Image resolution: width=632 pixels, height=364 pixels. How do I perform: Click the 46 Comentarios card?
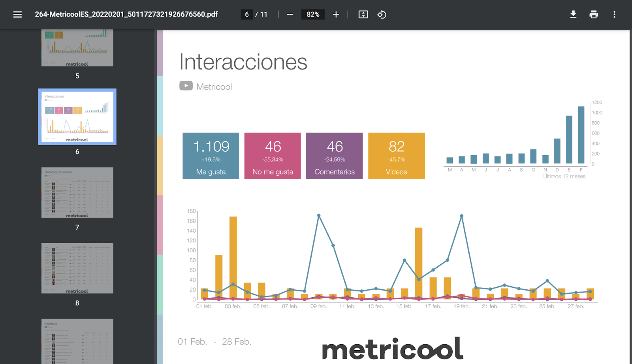click(335, 156)
